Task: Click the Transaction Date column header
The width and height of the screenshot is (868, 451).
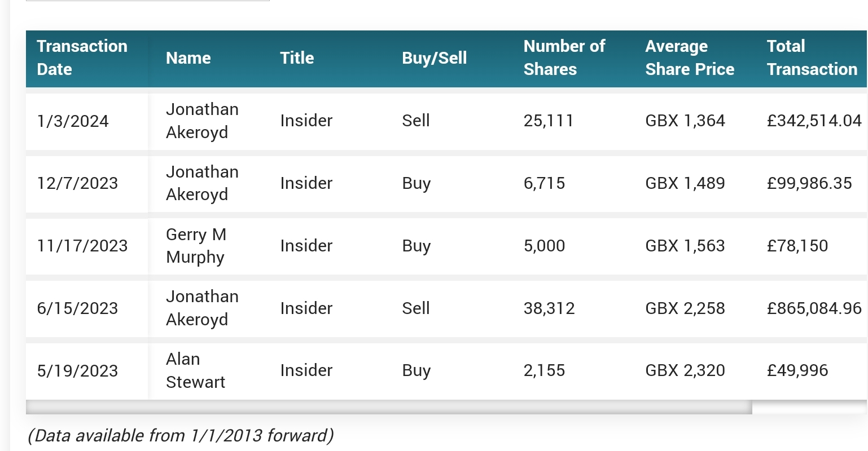Action: pos(82,58)
